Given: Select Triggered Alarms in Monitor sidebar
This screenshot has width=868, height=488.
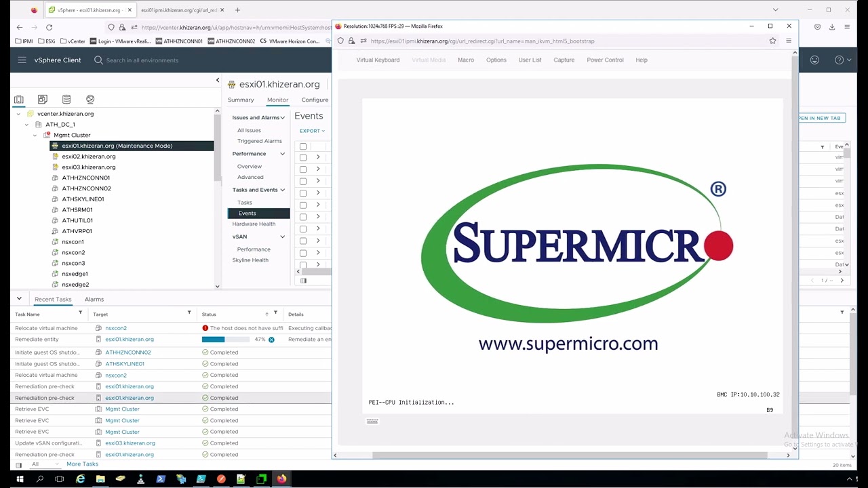Looking at the screenshot, I should pos(259,141).
